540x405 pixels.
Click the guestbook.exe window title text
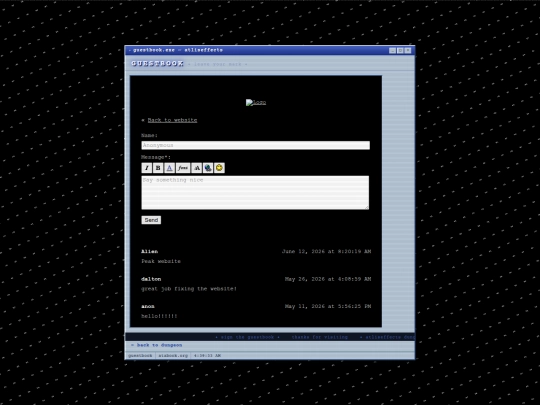[178, 50]
